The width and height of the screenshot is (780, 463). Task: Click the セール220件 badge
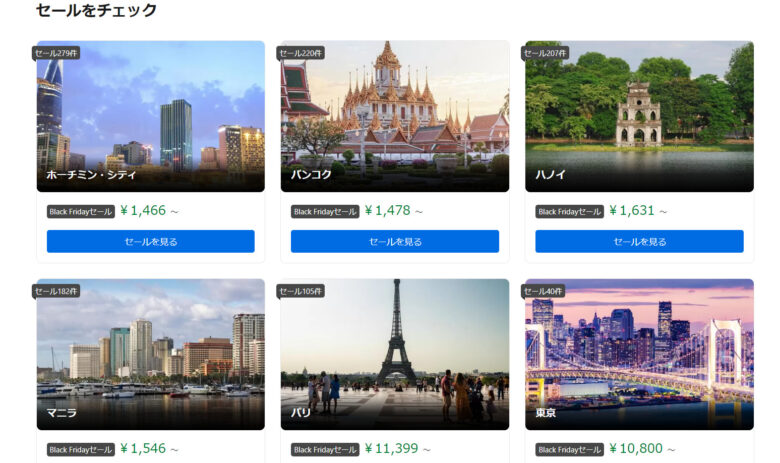pos(300,53)
